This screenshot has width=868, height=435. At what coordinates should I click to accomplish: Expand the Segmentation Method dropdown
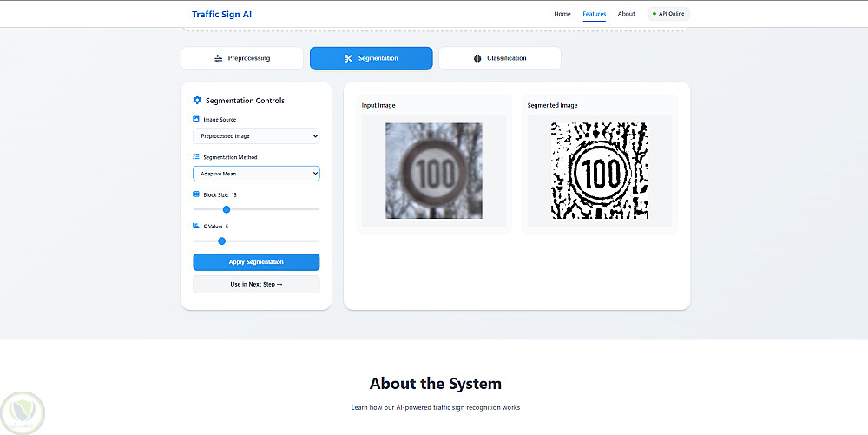point(256,174)
